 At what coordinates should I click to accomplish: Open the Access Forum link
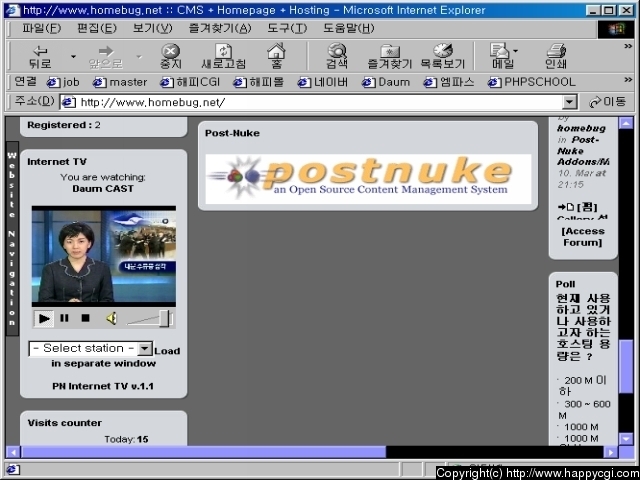click(x=582, y=237)
